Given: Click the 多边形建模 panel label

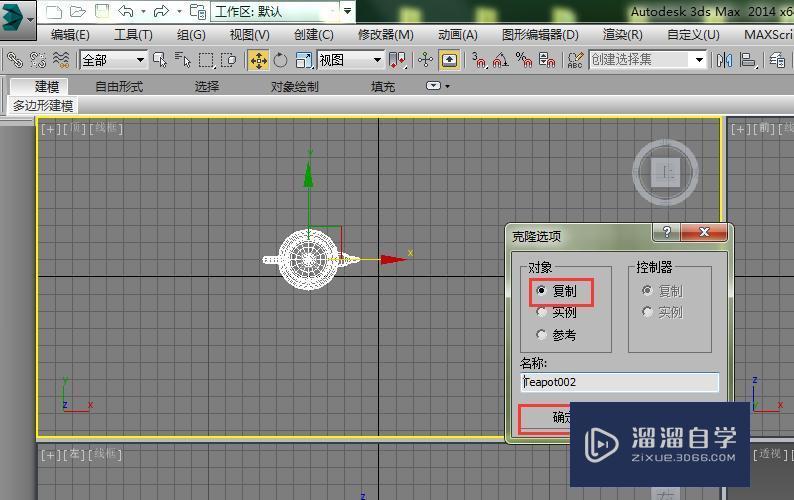Looking at the screenshot, I should pos(43,105).
